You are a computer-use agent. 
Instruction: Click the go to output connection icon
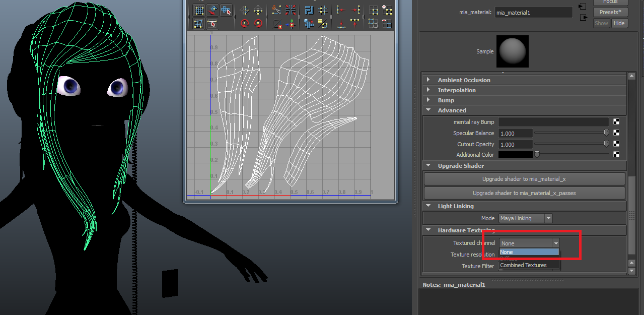tap(584, 18)
